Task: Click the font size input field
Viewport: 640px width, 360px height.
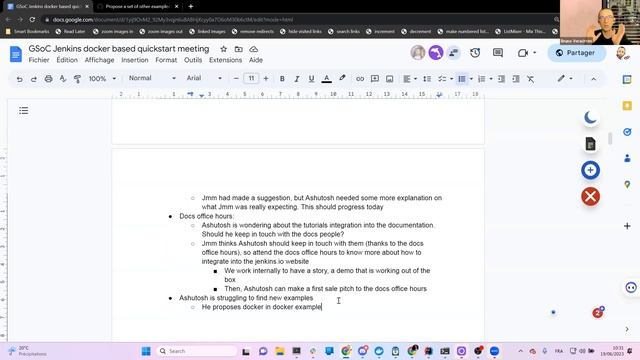Action: click(x=251, y=78)
